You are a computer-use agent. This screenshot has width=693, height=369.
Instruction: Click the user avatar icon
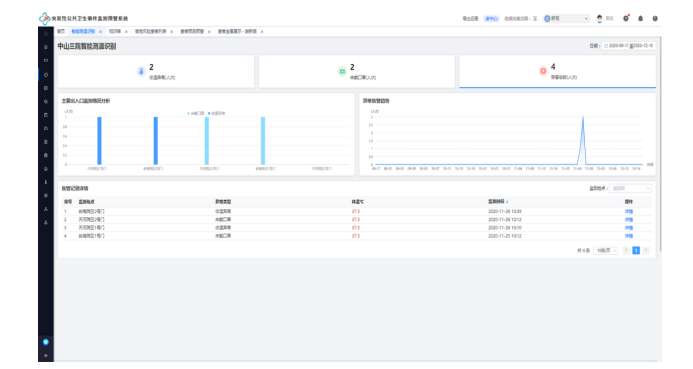point(599,19)
